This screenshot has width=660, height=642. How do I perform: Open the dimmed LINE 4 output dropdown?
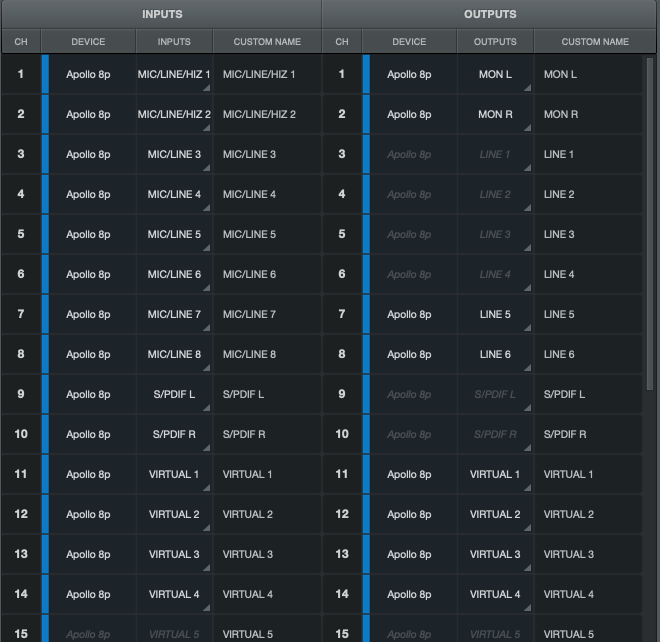pyautogui.click(x=495, y=274)
